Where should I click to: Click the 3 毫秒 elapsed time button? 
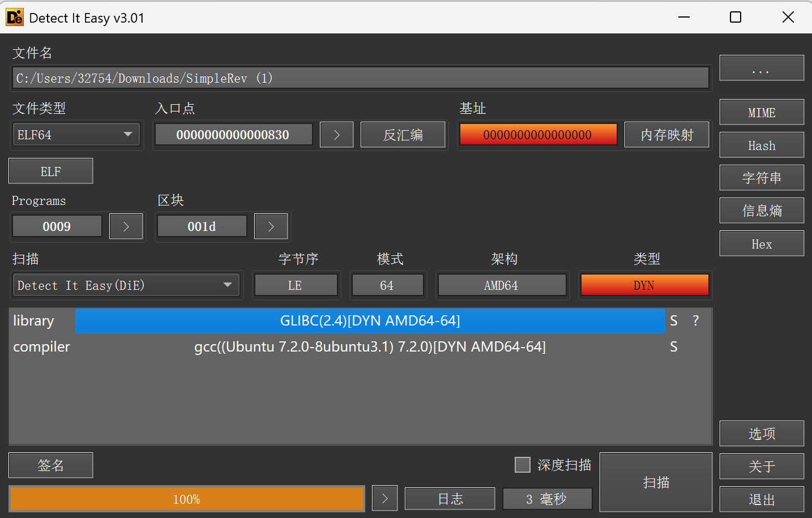(x=547, y=499)
